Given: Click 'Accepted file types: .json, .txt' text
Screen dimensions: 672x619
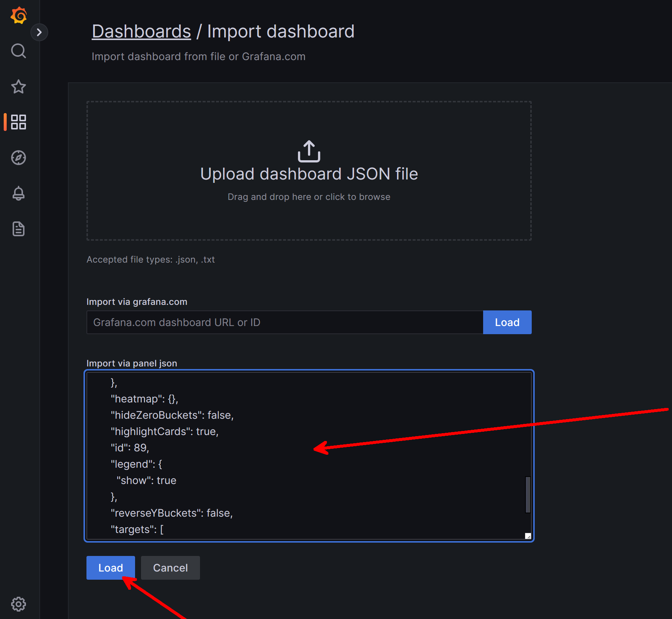Looking at the screenshot, I should (151, 260).
